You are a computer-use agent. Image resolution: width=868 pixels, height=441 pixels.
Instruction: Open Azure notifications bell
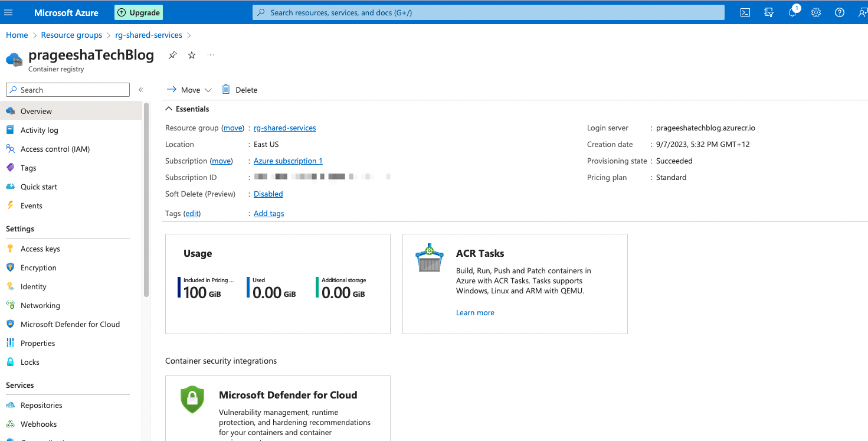pos(792,12)
